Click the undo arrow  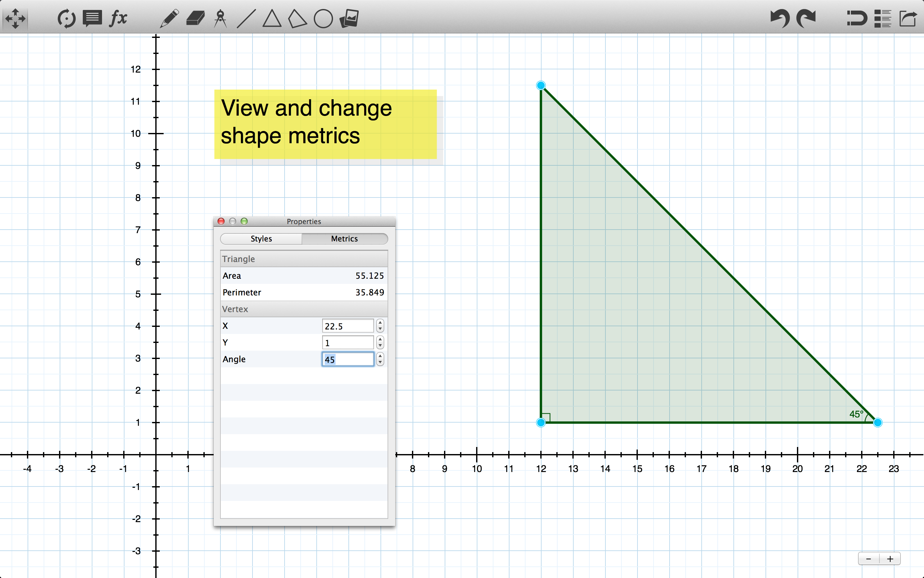pyautogui.click(x=779, y=18)
